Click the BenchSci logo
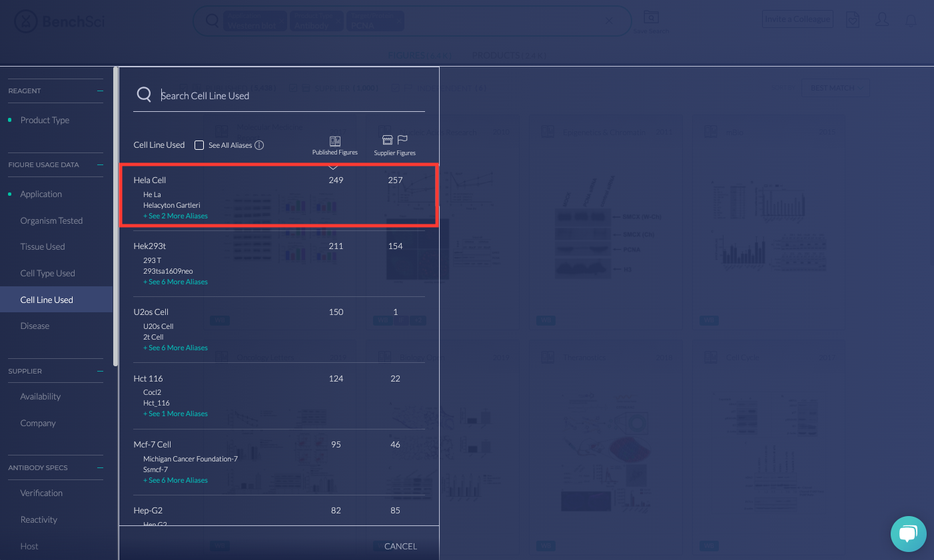 pos(59,21)
